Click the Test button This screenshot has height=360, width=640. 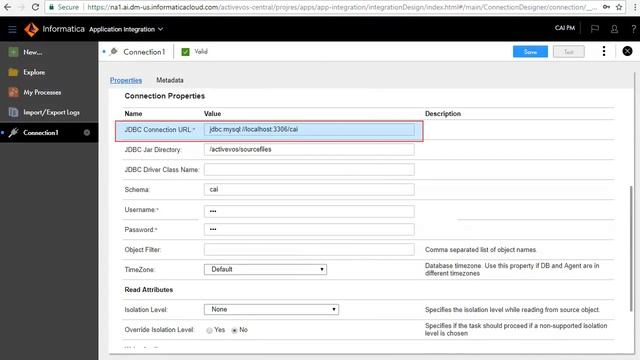[x=569, y=52]
